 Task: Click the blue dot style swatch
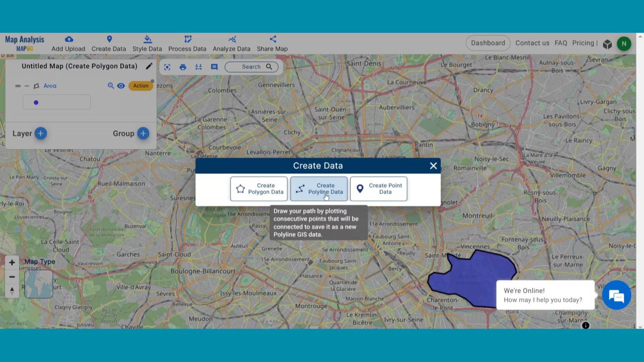click(36, 103)
